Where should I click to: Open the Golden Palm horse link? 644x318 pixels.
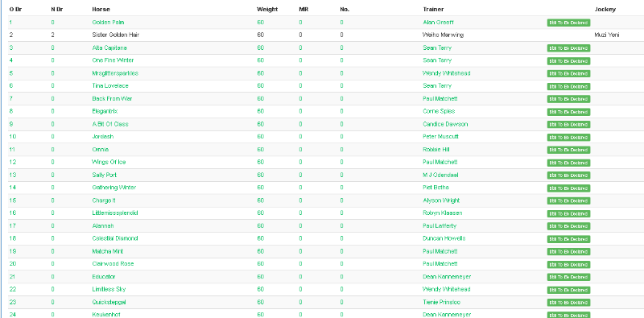[x=108, y=23]
